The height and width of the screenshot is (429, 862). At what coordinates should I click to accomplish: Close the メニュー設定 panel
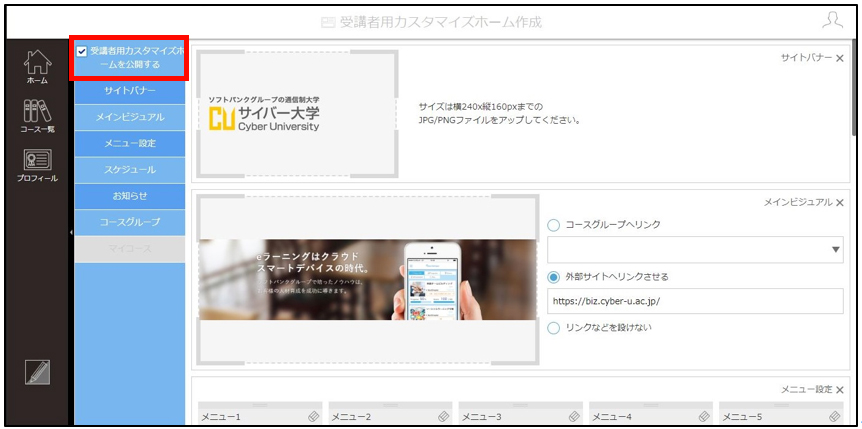pos(839,390)
